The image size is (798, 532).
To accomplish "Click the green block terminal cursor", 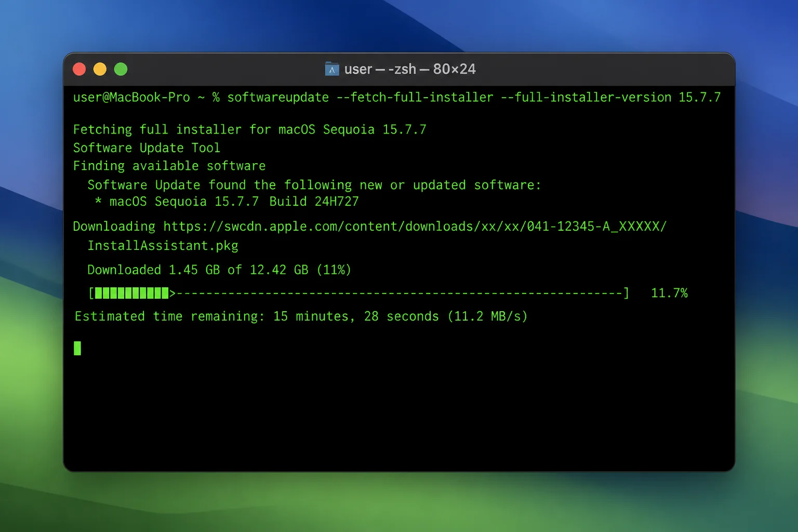I will point(77,348).
